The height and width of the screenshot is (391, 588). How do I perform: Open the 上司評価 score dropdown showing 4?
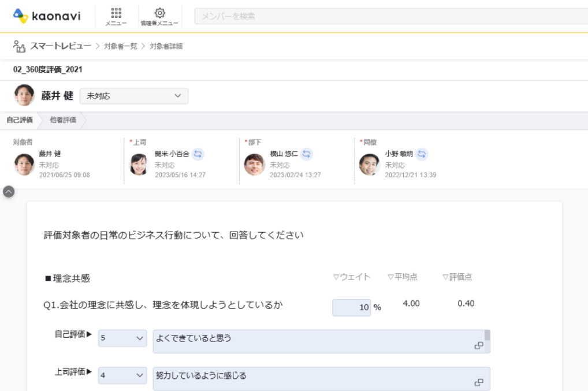pyautogui.click(x=121, y=375)
